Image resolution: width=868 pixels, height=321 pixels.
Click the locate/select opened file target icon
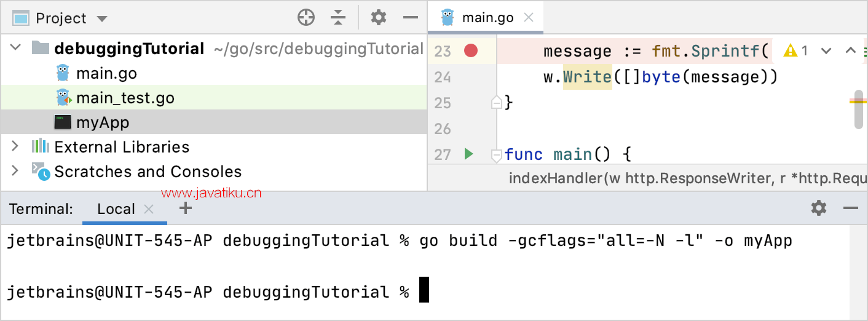click(x=306, y=18)
